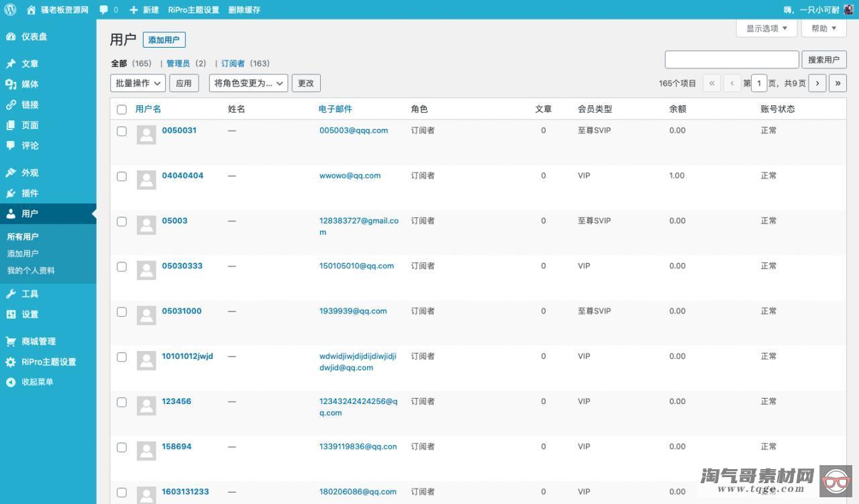Click the 应用 apply button
Screen dimensions: 859x504
(184, 83)
